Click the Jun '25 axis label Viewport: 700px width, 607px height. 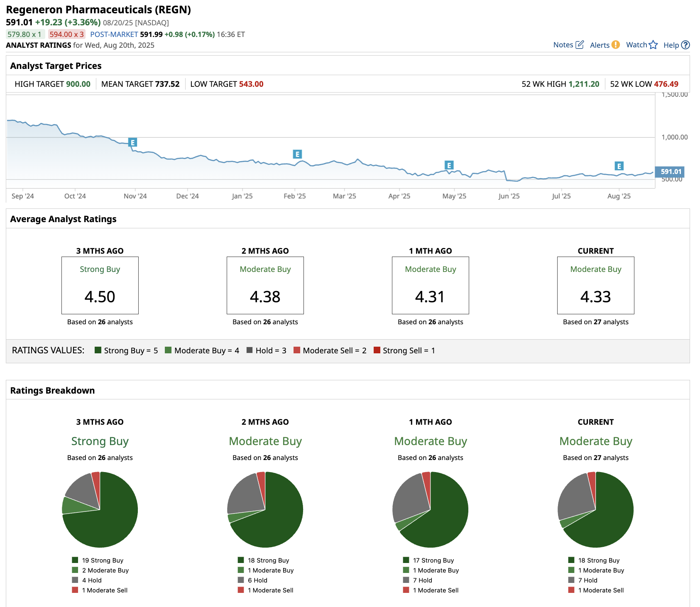[509, 196]
